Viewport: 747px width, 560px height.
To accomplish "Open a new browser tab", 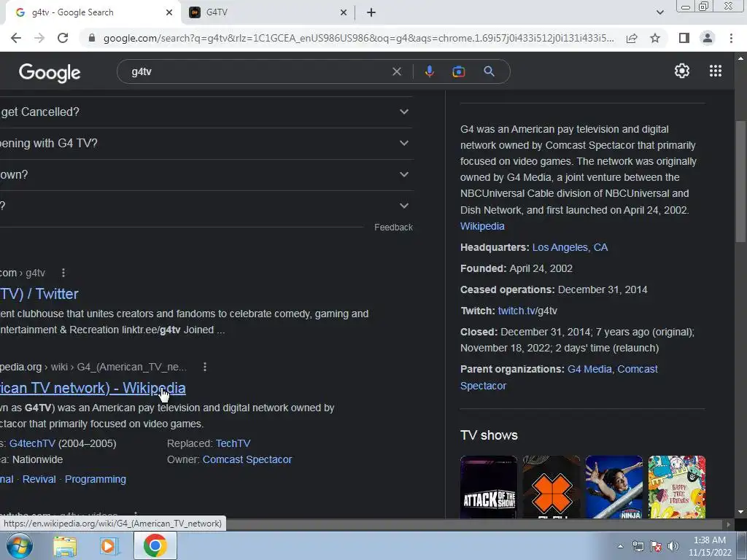I will 371,13.
